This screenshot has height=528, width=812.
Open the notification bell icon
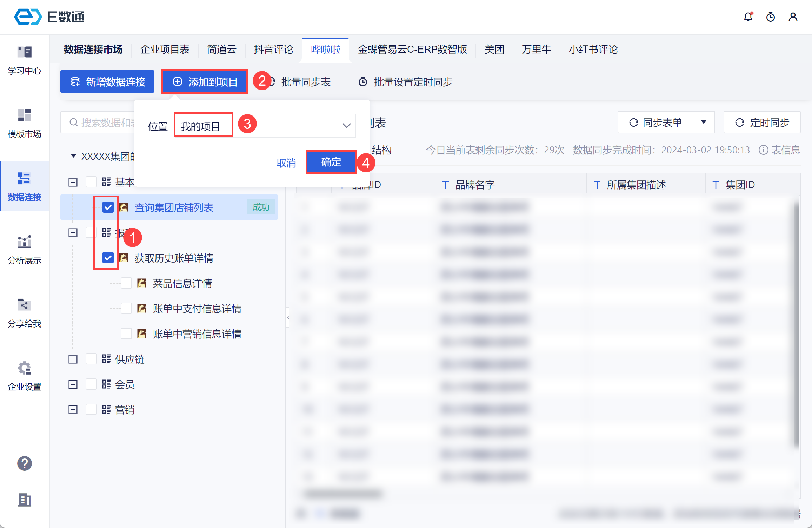coord(748,16)
